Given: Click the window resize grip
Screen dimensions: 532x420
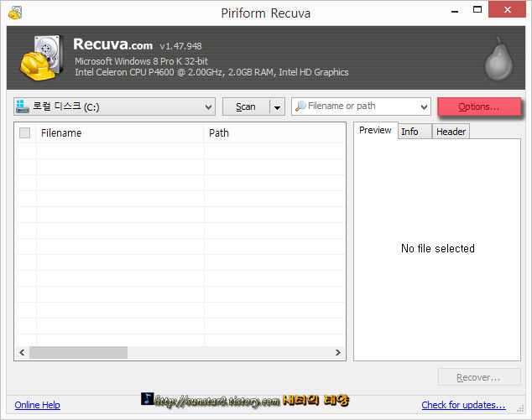Looking at the screenshot, I should tap(520, 408).
